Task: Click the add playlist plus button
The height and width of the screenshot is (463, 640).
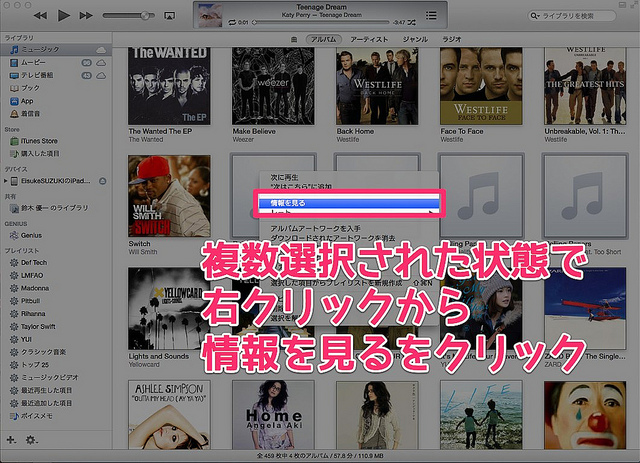Action: tap(11, 440)
